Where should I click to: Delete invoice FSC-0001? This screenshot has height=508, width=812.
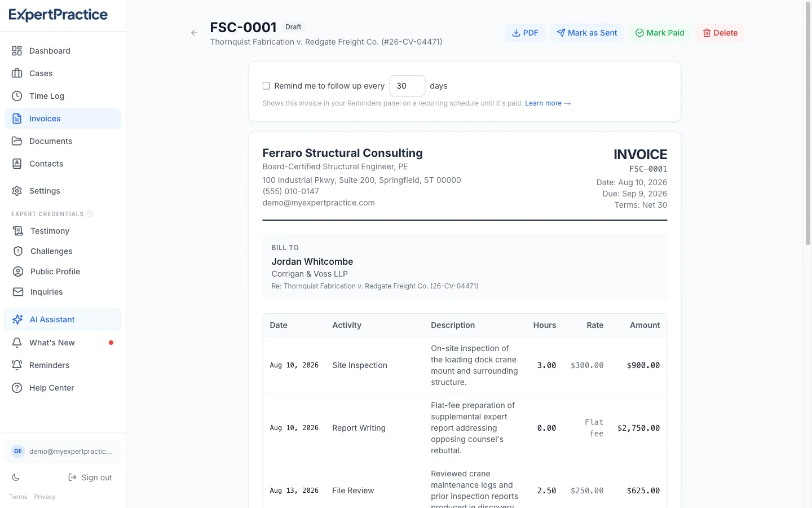[x=720, y=33]
